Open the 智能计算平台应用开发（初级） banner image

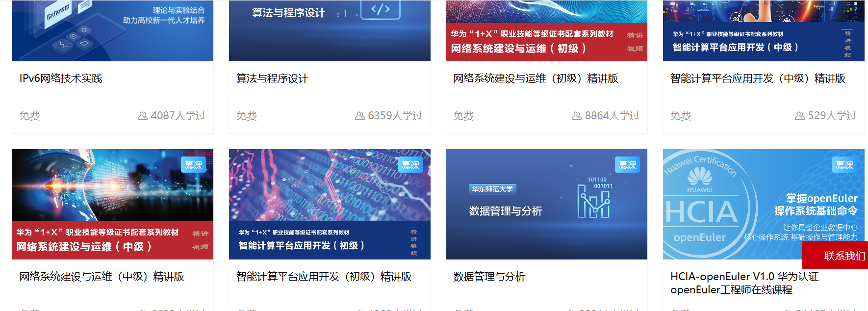pyautogui.click(x=330, y=204)
